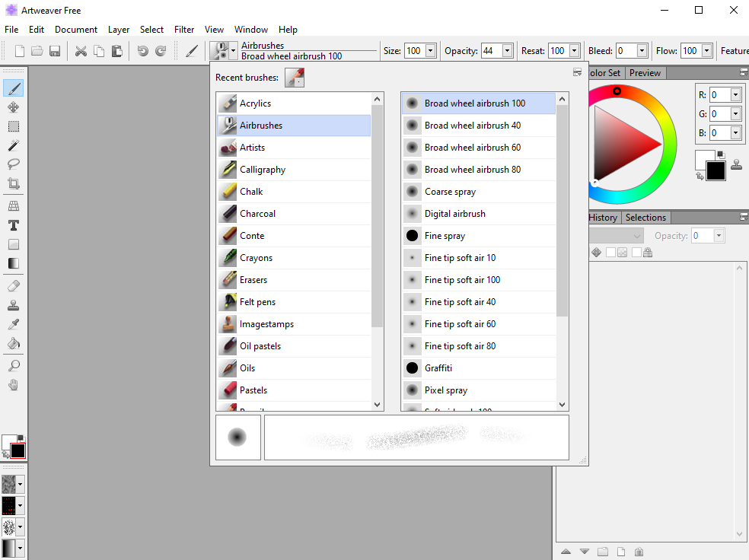This screenshot has width=749, height=560.
Task: Click the recent brush thumbnail
Action: 295,78
